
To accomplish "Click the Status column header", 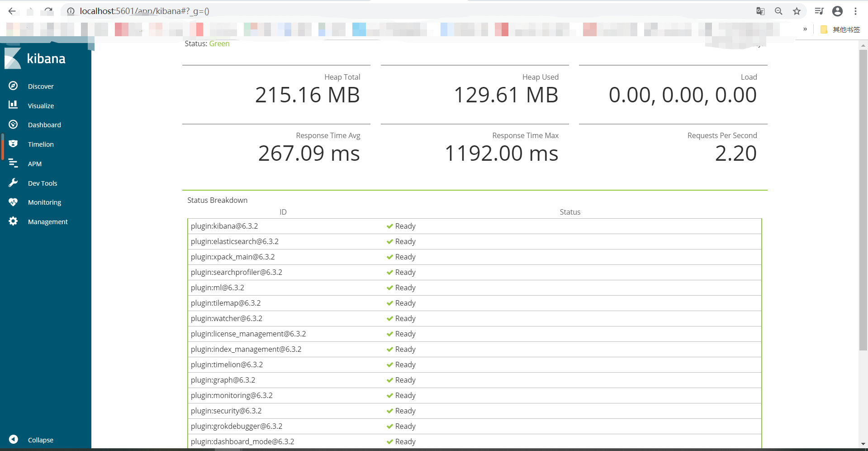I will (570, 212).
